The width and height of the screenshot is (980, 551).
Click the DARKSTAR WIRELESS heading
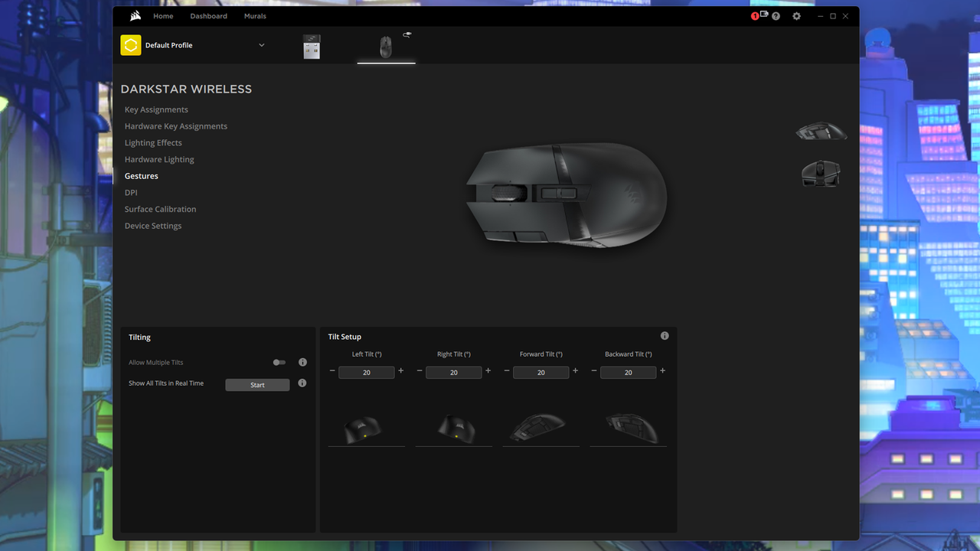pos(186,89)
